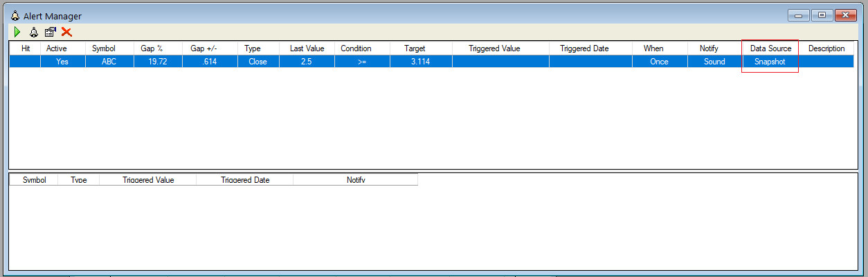Click Type header in the triggered history list
The image size is (868, 277).
point(79,179)
